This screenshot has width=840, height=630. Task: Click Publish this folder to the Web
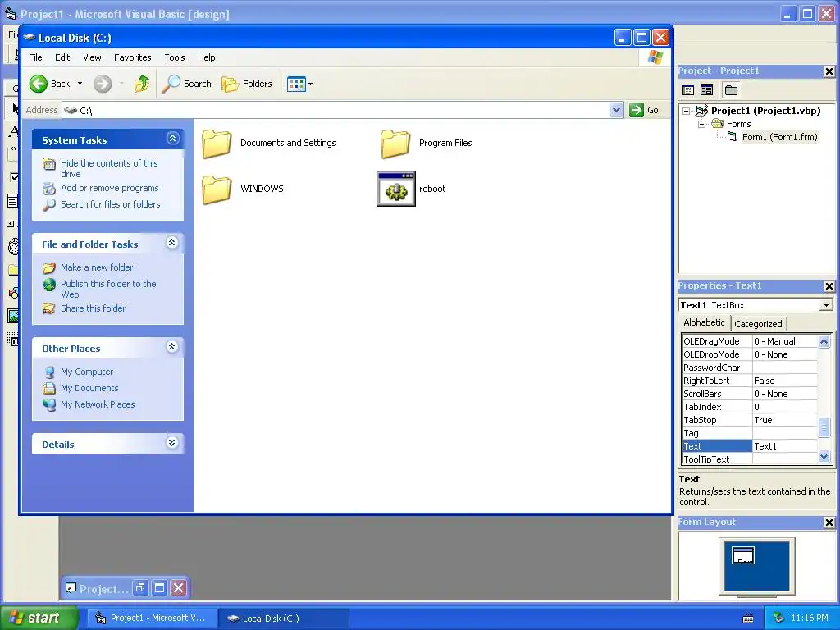108,289
